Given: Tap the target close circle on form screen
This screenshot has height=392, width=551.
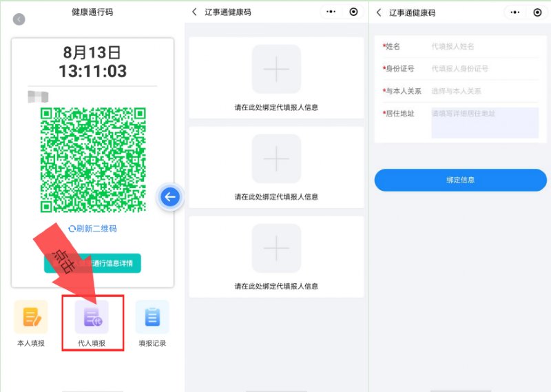Looking at the screenshot, I should 537,12.
